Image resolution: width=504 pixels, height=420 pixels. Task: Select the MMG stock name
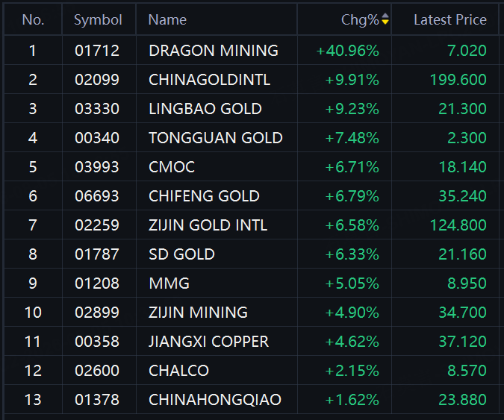point(169,283)
